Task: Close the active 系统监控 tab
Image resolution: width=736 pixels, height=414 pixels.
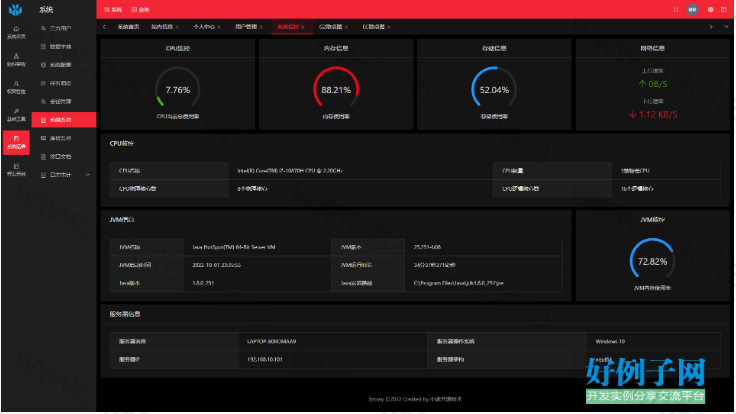Action: point(303,27)
